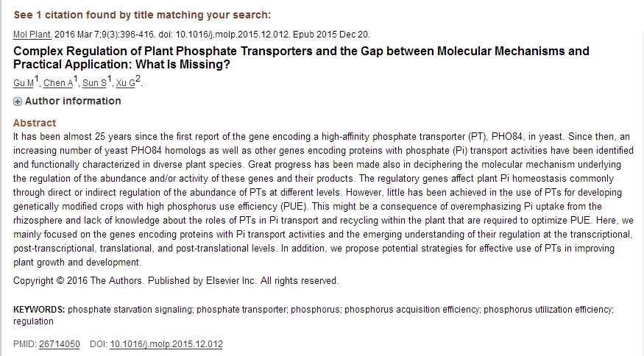The width and height of the screenshot is (644, 356).
Task: Open author Sun S link
Action: (94, 83)
